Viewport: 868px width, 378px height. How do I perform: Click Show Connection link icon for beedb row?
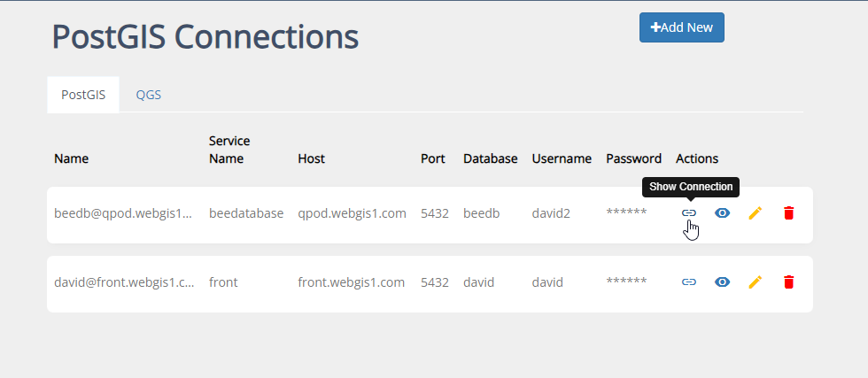point(688,213)
